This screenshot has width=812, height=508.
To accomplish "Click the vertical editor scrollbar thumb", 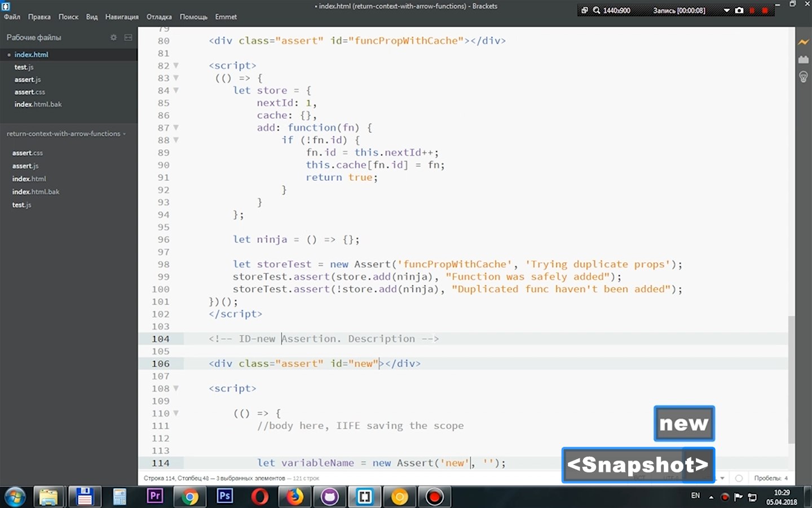I will [x=792, y=379].
